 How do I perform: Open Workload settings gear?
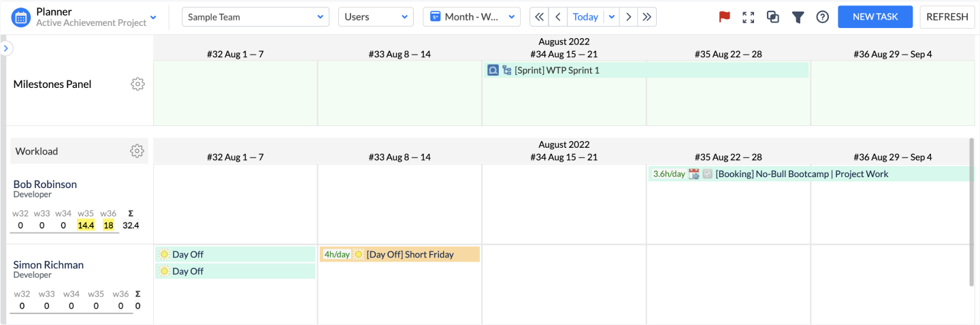click(137, 151)
